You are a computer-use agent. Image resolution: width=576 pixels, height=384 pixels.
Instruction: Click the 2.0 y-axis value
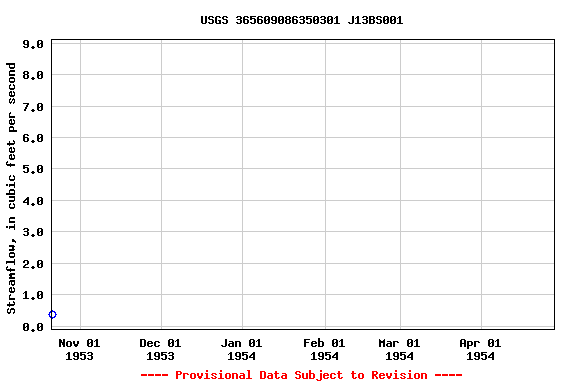33,264
